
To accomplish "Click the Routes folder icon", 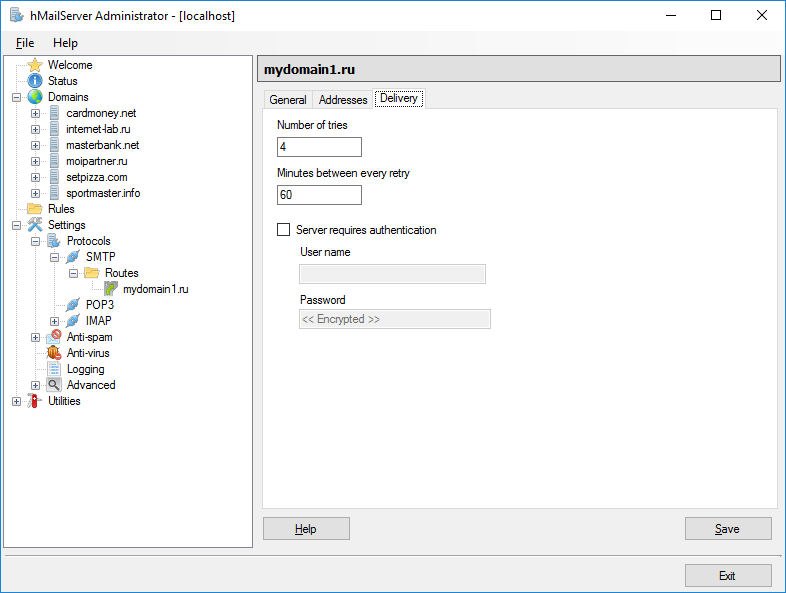I will point(92,273).
